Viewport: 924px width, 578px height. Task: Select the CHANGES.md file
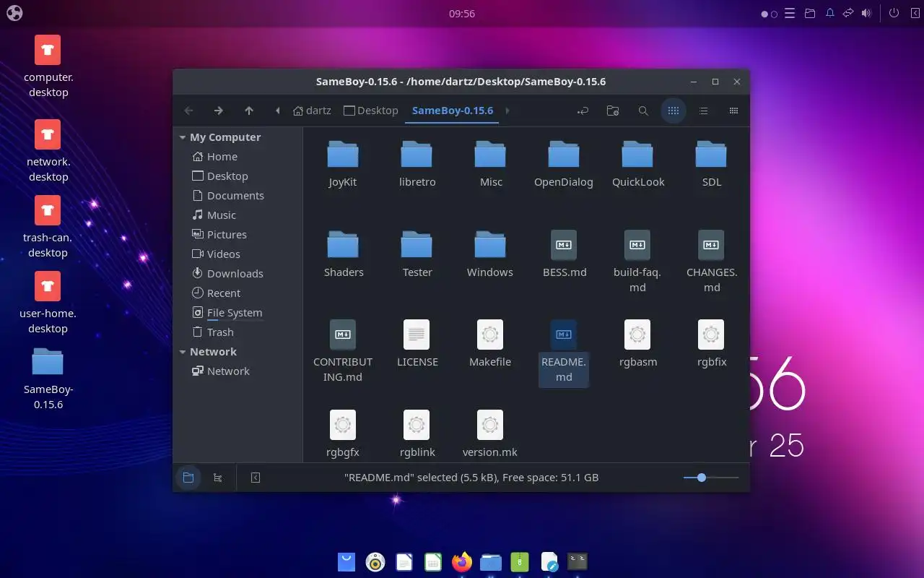tap(711, 262)
